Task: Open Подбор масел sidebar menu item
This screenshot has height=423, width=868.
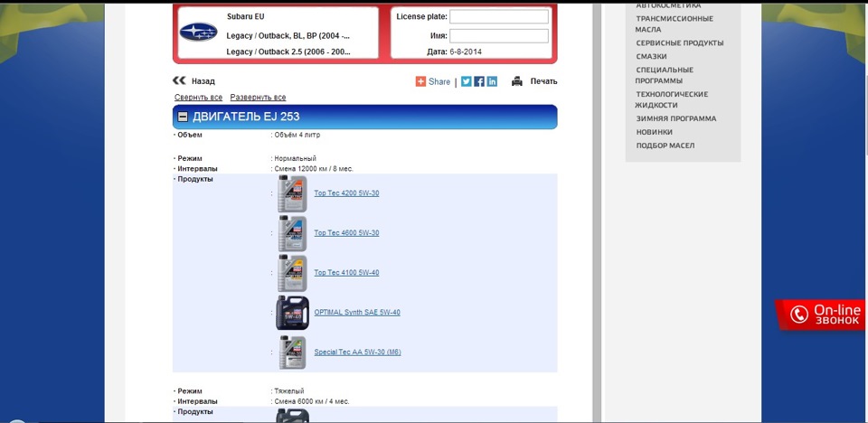Action: [665, 146]
